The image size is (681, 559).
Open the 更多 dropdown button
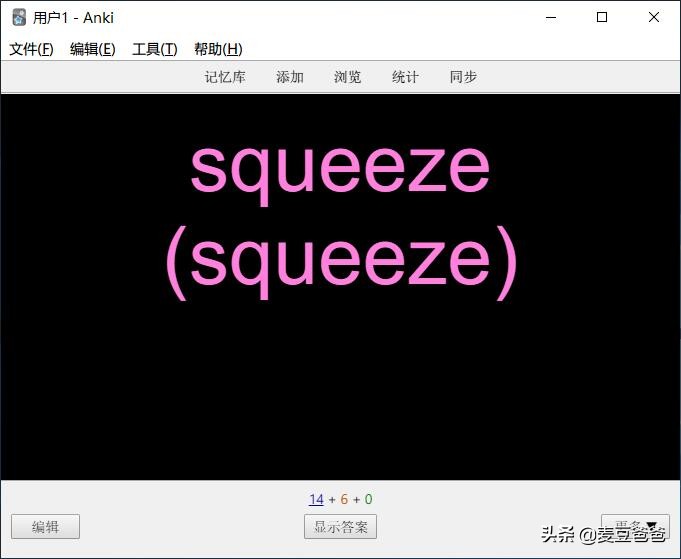(635, 526)
